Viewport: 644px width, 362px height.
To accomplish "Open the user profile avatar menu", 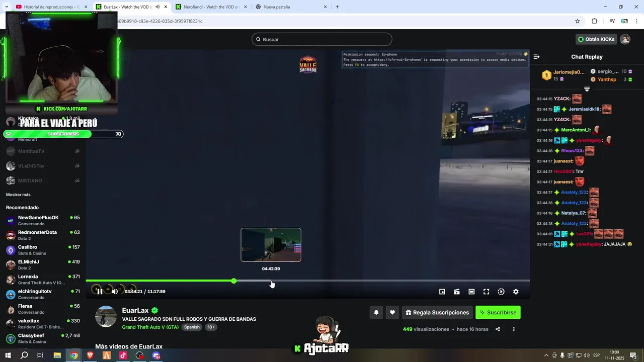I will coord(625,39).
